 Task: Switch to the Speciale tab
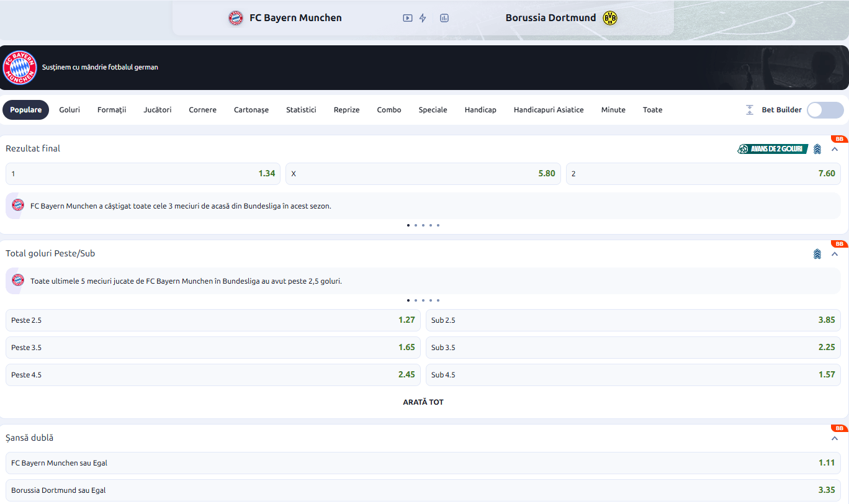click(x=433, y=110)
